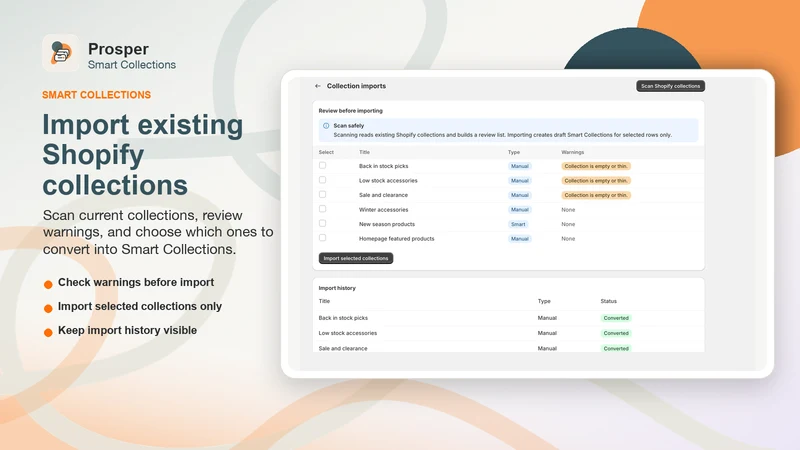
Task: Click the Import history heading
Action: [337, 288]
